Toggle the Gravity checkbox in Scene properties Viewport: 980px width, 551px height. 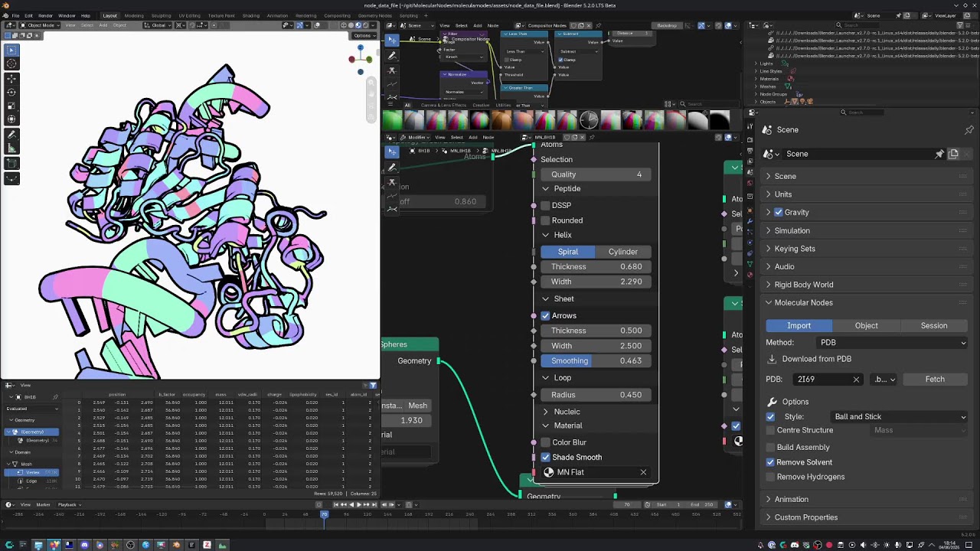click(779, 212)
